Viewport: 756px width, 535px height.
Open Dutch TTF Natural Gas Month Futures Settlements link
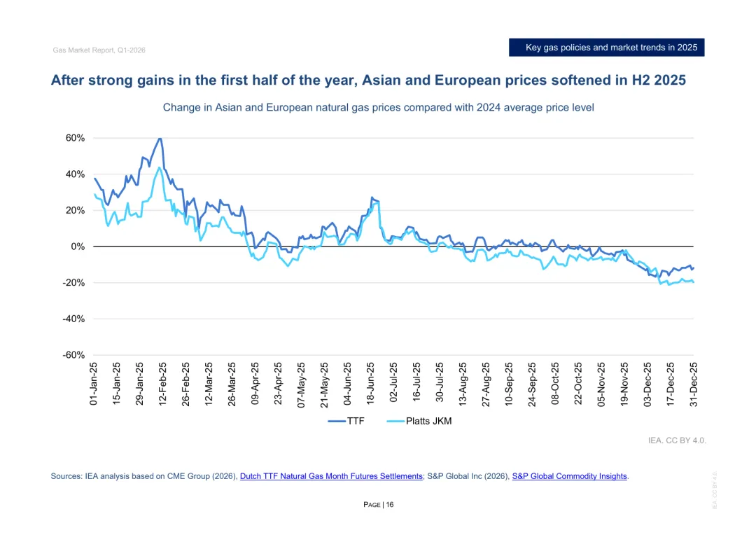(x=331, y=476)
